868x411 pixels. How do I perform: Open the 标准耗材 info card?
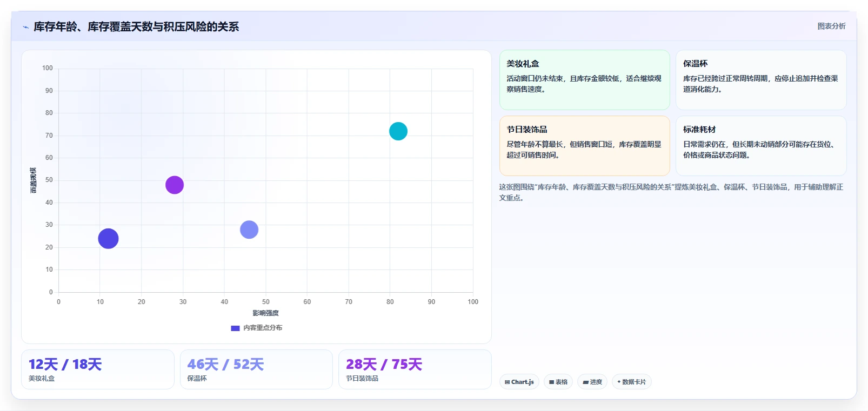coord(761,146)
